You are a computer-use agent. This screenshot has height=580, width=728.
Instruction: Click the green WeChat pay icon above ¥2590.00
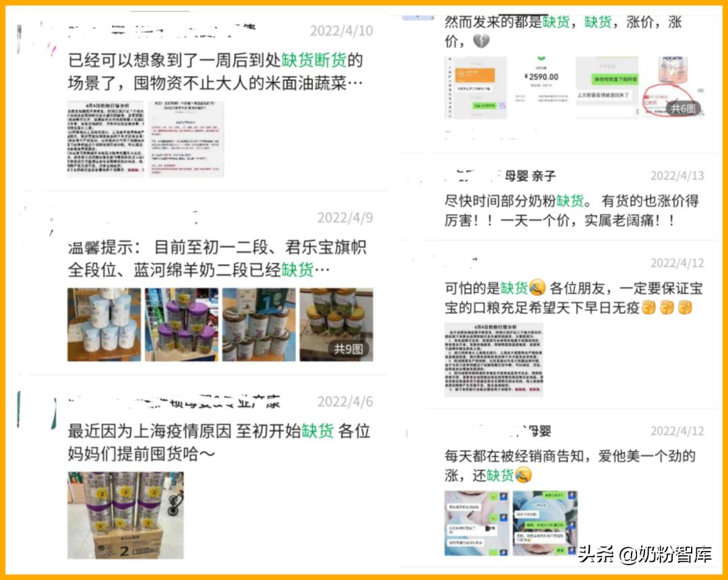(541, 59)
